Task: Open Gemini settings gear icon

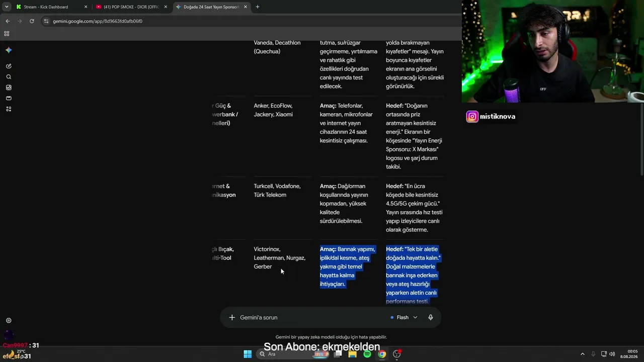Action: pos(9,320)
